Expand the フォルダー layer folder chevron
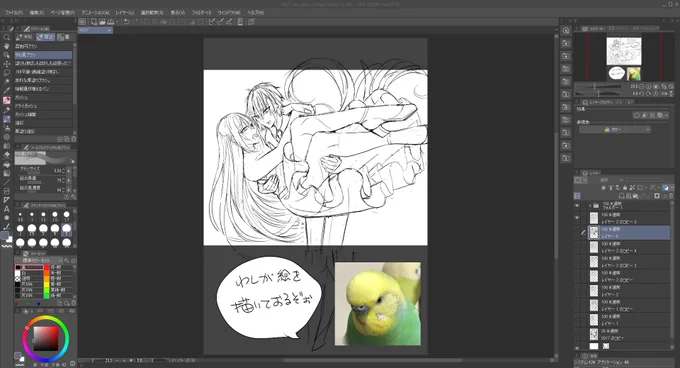 (x=589, y=205)
